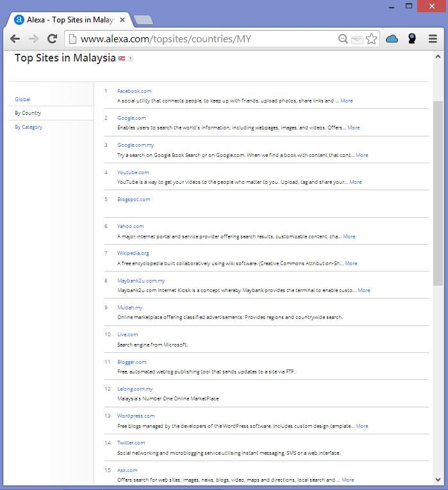This screenshot has height=490, width=448.
Task: Expand the Wordpress.com description with More
Action: click(361, 426)
